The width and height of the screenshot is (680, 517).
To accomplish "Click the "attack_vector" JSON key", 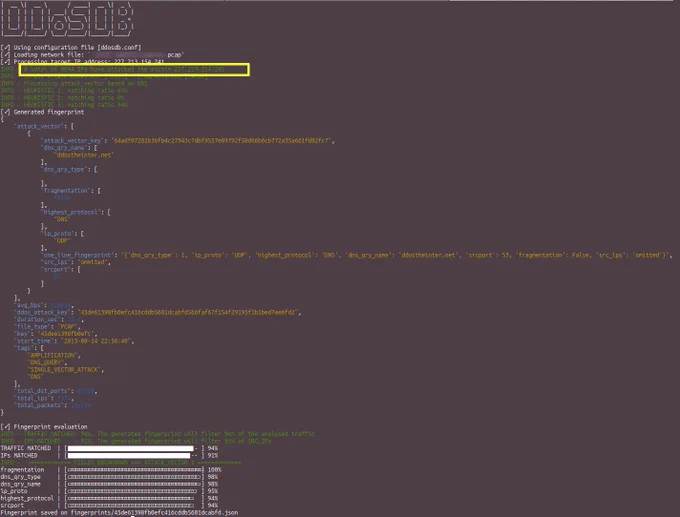I will point(38,126).
